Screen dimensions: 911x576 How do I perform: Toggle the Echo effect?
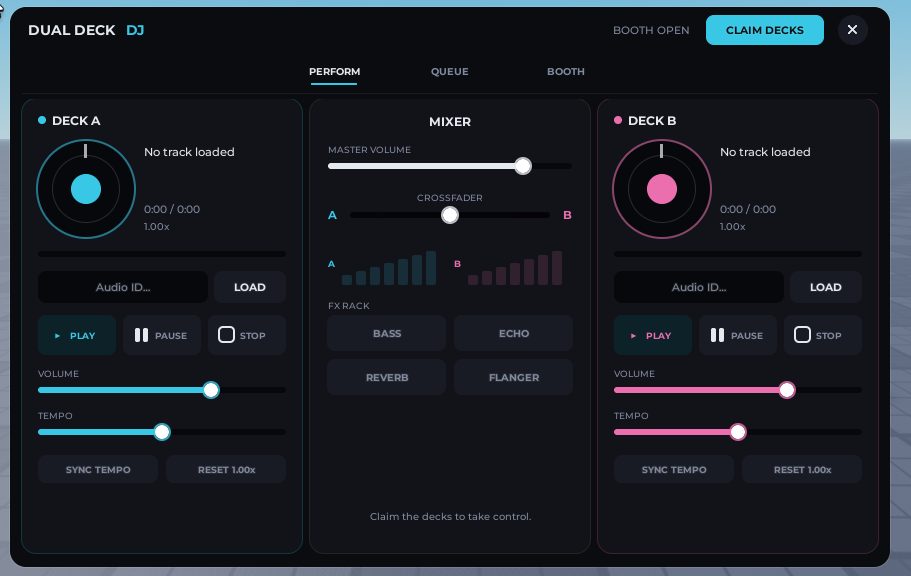514,333
